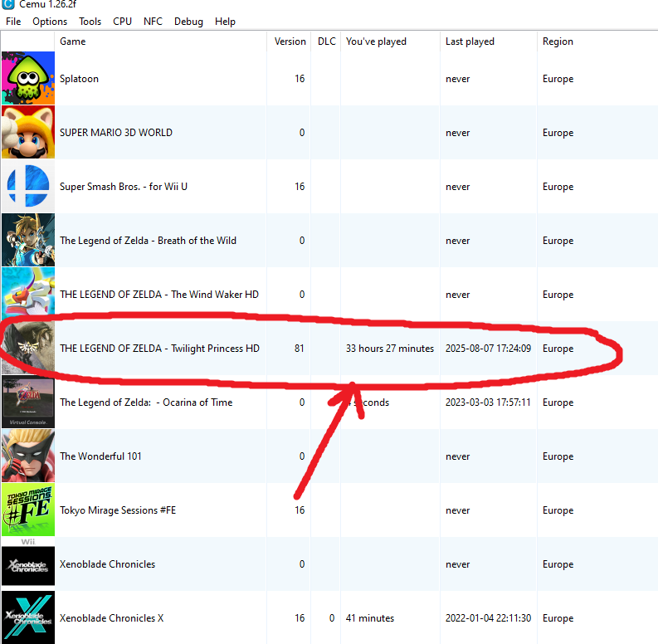Open the Debug menu

click(188, 22)
